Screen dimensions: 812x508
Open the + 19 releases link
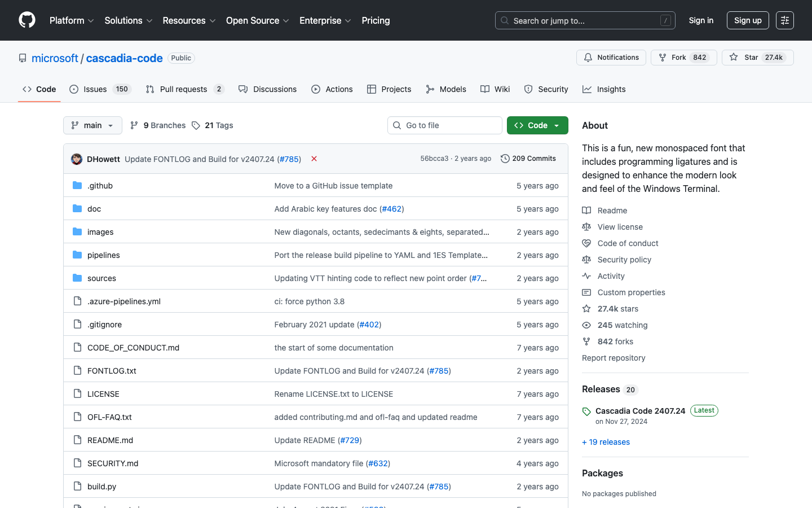click(x=606, y=442)
